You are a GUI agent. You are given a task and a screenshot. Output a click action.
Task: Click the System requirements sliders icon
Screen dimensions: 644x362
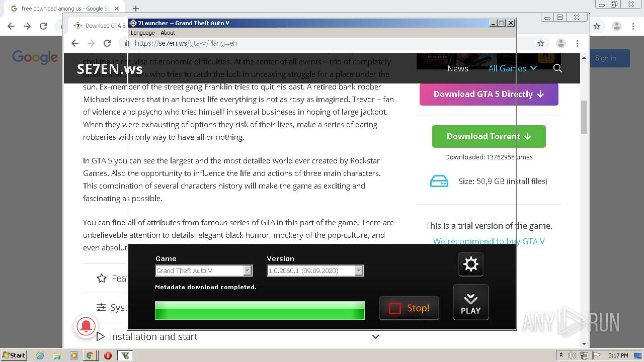coord(101,307)
